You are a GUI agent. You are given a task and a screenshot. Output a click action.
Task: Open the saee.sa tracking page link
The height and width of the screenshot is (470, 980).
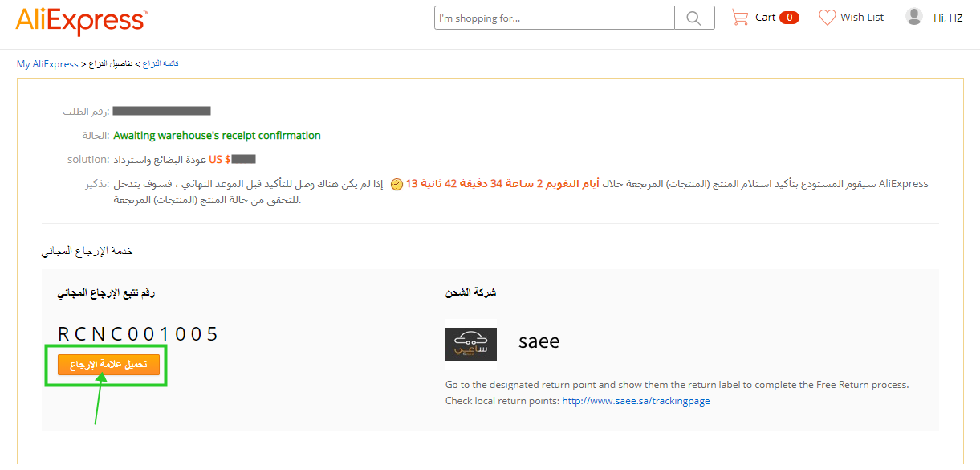coord(636,401)
